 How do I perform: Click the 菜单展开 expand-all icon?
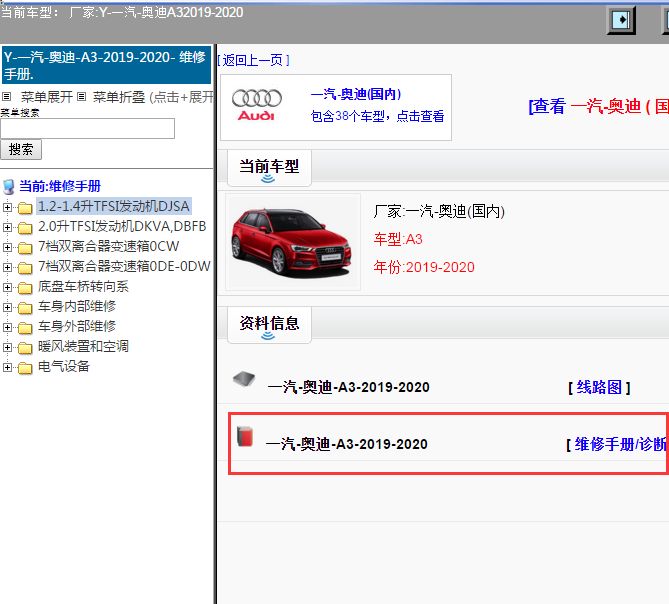[6, 97]
